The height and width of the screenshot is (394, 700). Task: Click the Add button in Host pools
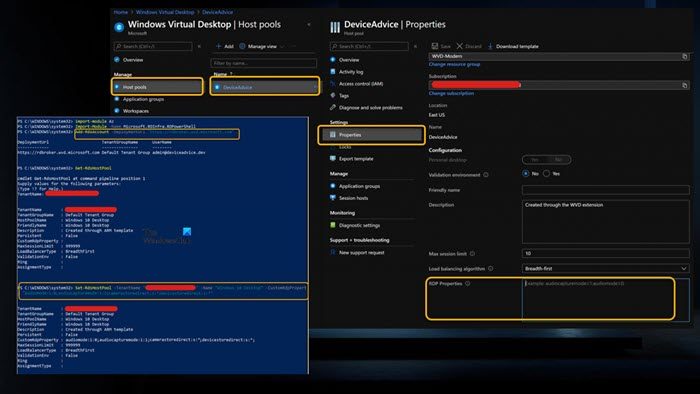click(225, 46)
